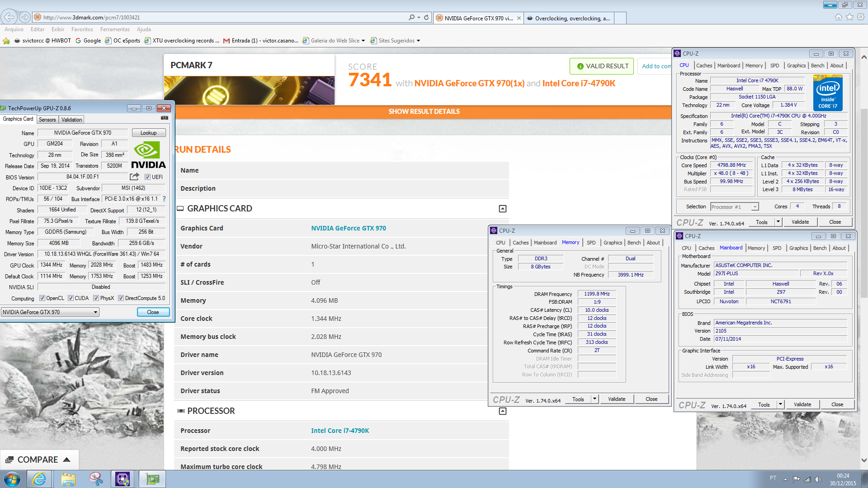Open the Ferramentas menu
The image size is (868, 488).
[x=115, y=29]
